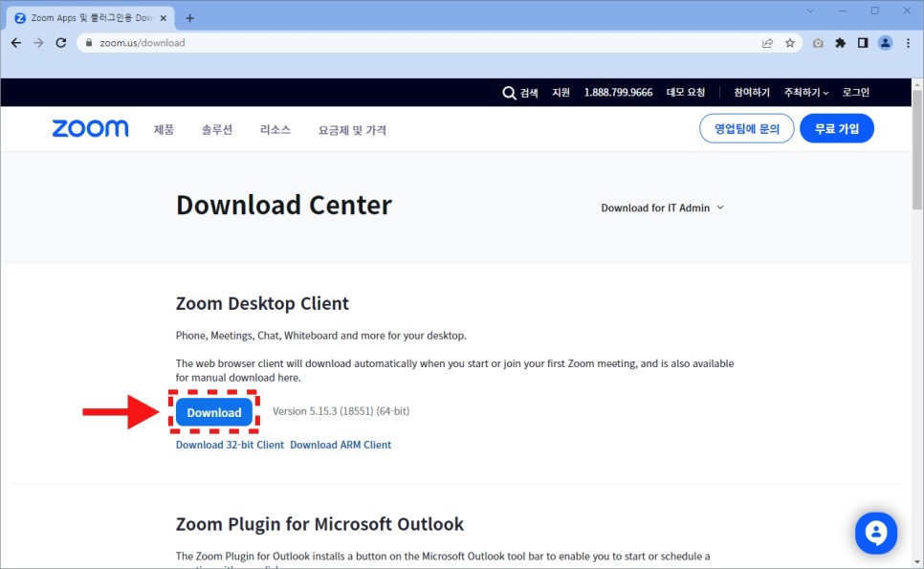Click 로그인 link

pos(856,93)
